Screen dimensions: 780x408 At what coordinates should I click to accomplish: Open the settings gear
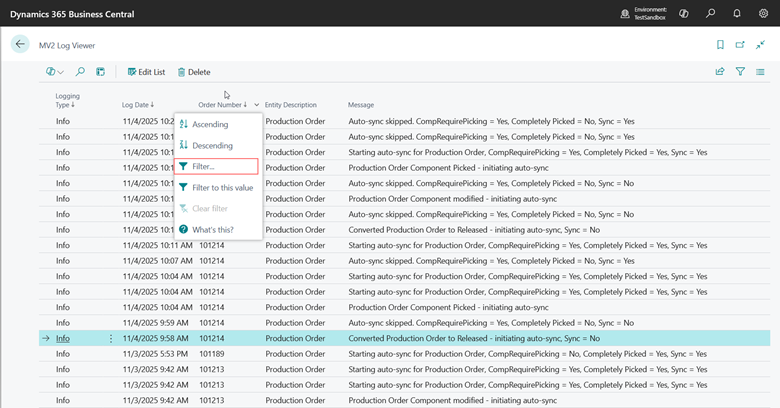[763, 13]
